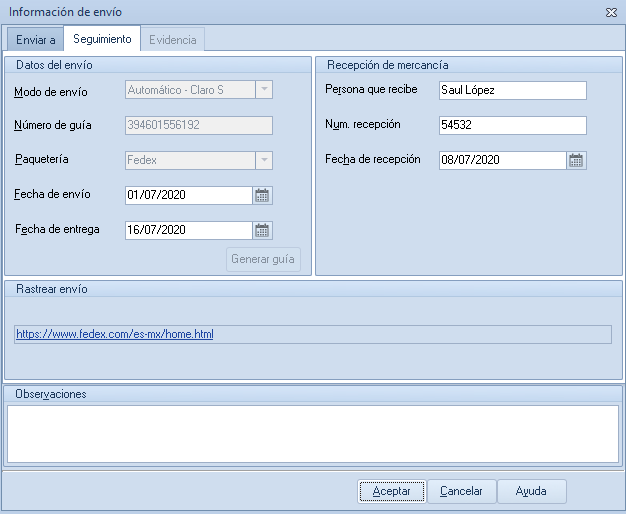The width and height of the screenshot is (626, 514).
Task: Click the Cancelar button
Action: (462, 491)
